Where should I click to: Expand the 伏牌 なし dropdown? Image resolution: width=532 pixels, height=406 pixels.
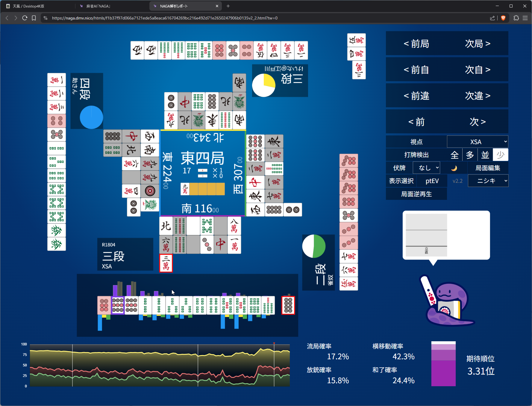pos(426,168)
